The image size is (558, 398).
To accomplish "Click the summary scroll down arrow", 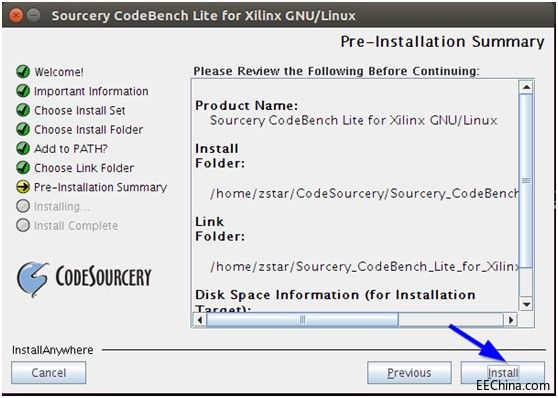I will [x=526, y=304].
